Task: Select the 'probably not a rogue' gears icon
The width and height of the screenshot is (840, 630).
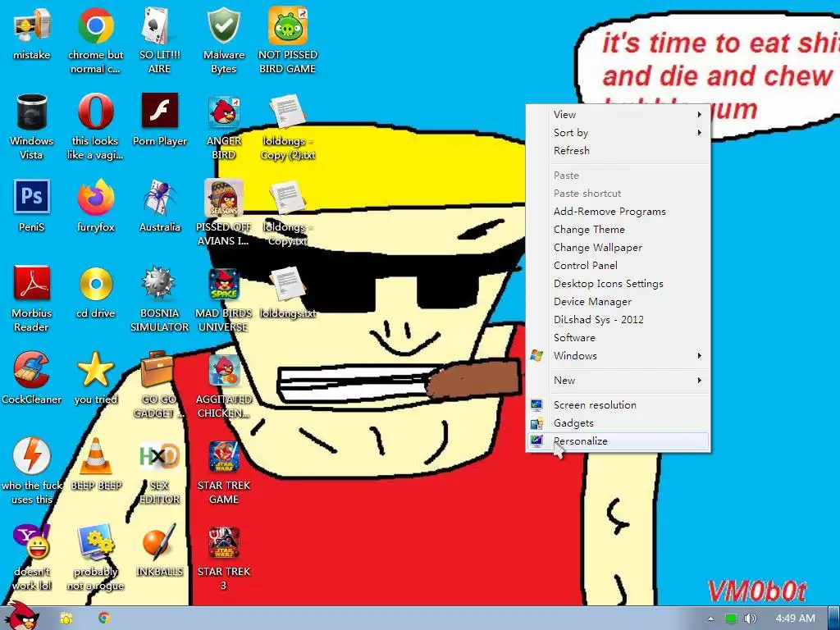Action: pos(95,541)
